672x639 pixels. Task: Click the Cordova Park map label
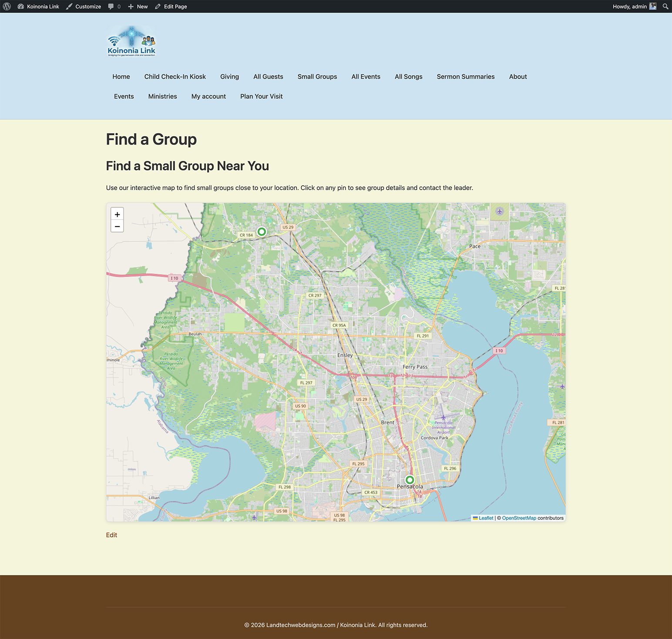[434, 438]
